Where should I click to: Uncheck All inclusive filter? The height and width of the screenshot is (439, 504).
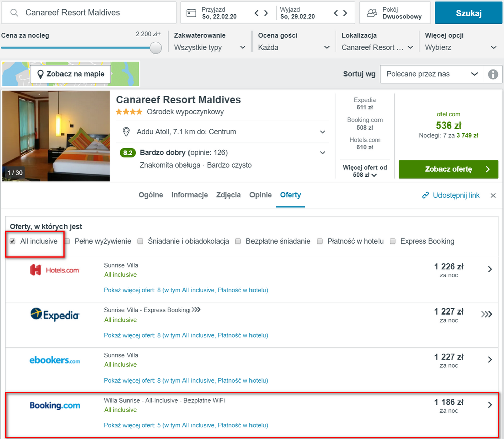12,241
